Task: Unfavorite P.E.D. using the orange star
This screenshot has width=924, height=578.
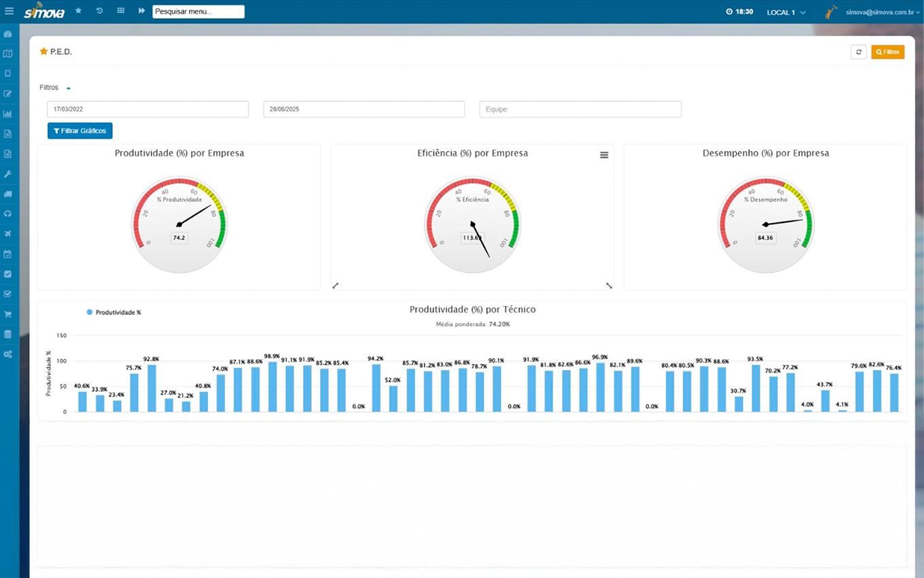Action: [43, 52]
